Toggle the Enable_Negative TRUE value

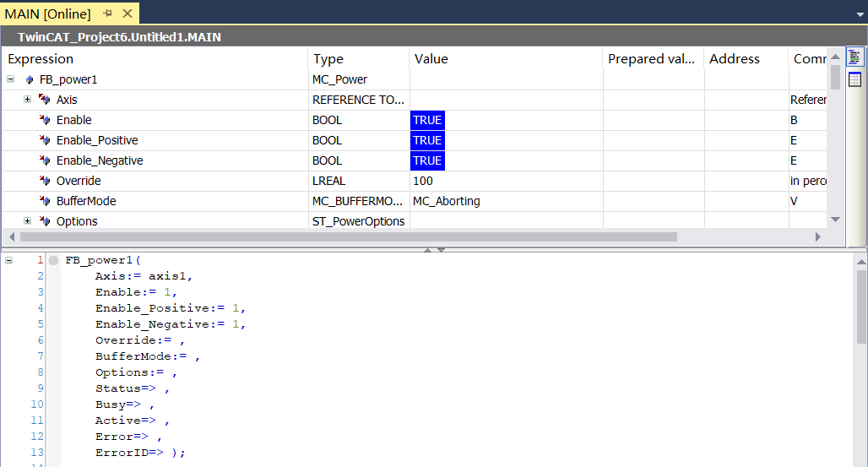point(427,160)
